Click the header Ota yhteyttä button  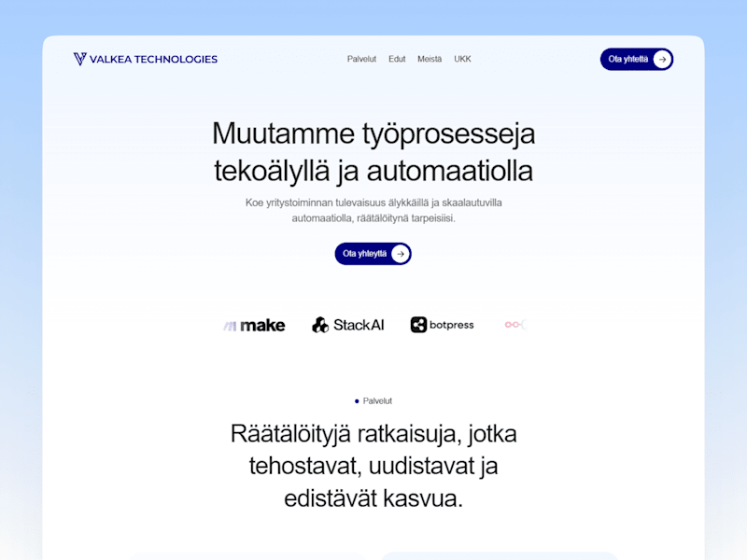click(637, 59)
